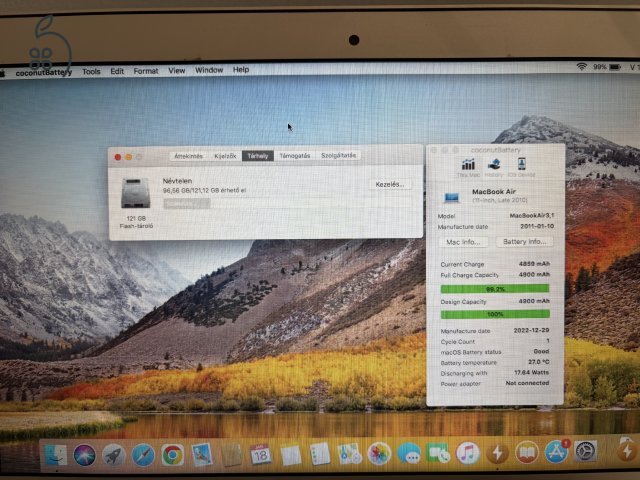
Task: Open the Window menu
Action: 209,70
